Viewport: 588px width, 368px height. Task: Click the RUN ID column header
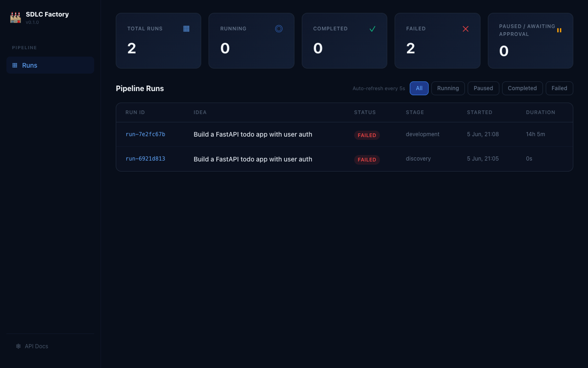[x=135, y=112]
